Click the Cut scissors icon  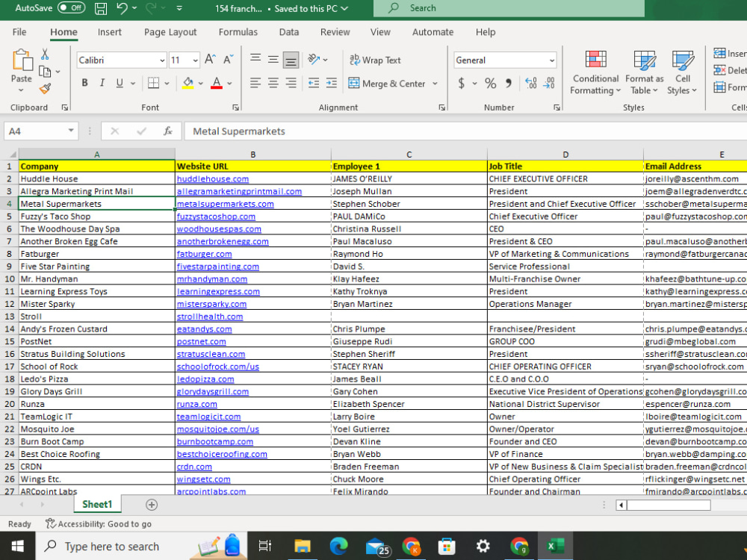pyautogui.click(x=45, y=54)
